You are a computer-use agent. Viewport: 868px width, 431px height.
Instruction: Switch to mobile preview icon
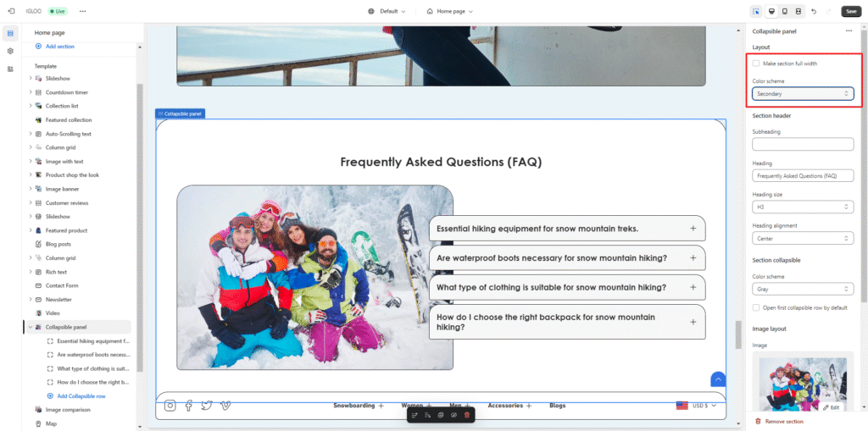784,11
